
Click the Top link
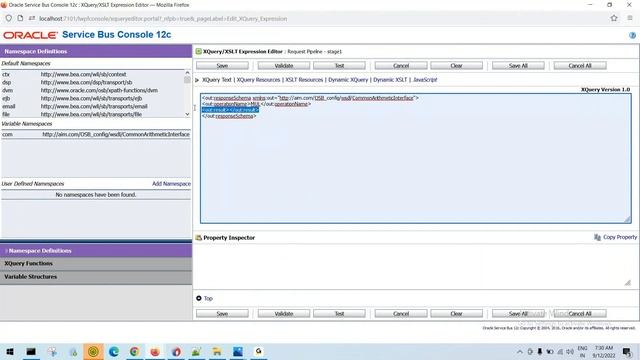click(208, 298)
